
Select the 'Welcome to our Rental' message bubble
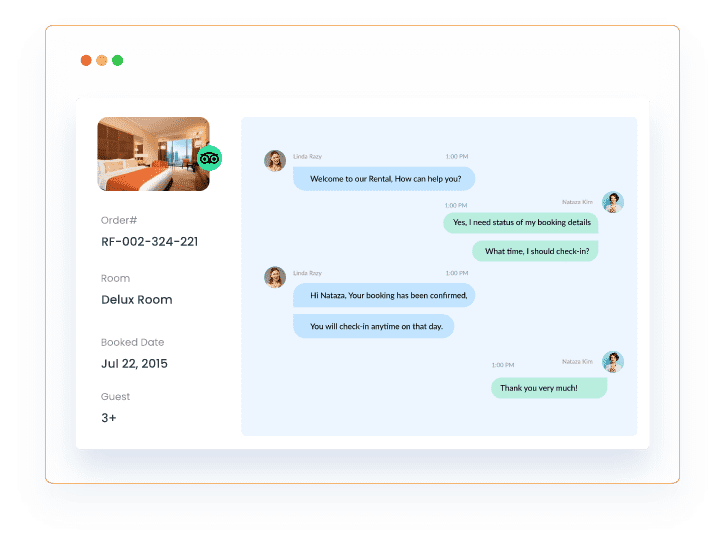point(384,179)
